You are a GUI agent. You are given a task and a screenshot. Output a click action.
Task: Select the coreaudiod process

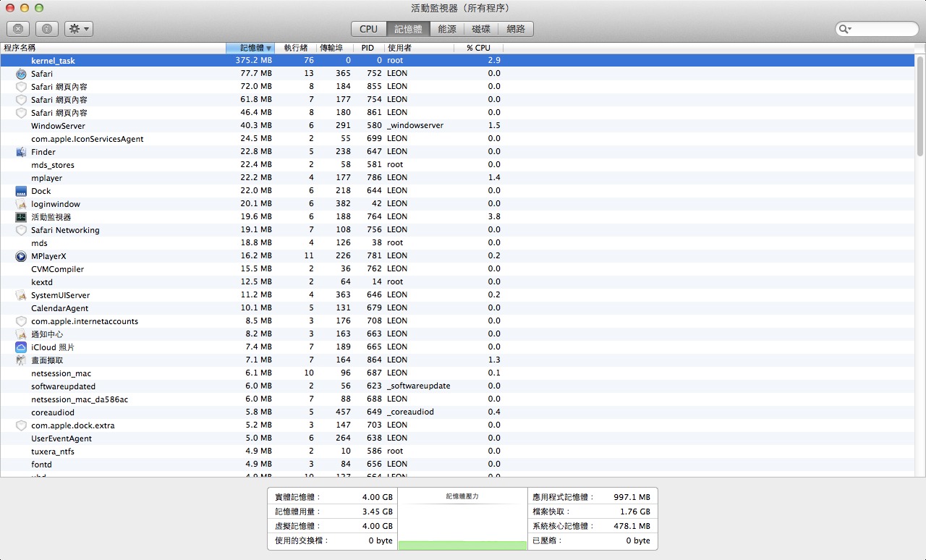pos(458,412)
